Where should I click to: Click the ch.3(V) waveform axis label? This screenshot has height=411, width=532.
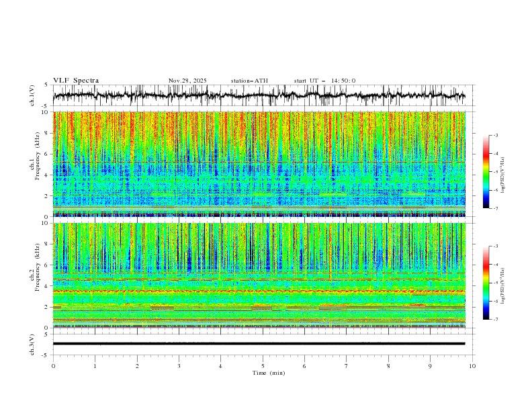(x=32, y=345)
